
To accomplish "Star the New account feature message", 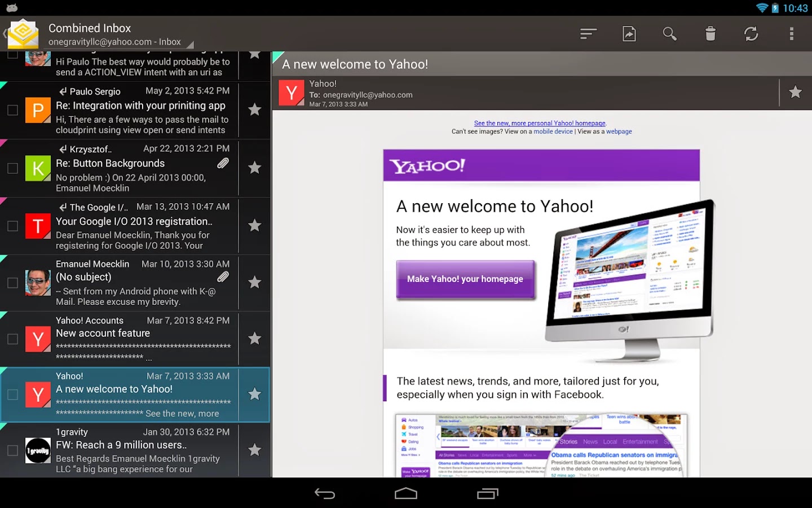I will point(255,338).
